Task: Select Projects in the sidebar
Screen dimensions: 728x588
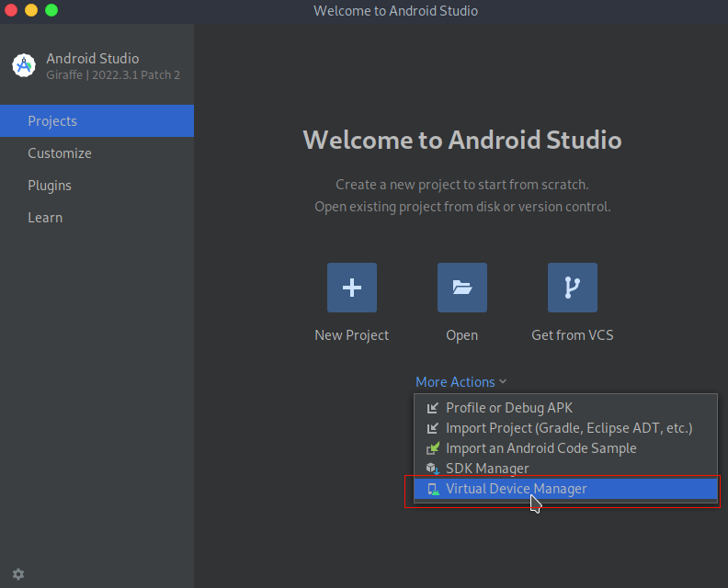Action: coord(97,120)
